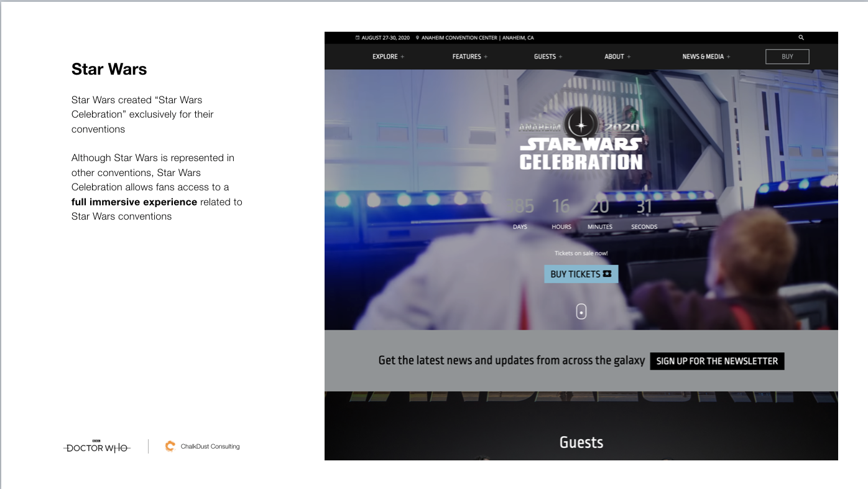Click the scroll-down mouse icon below Buy Tickets

tap(581, 311)
